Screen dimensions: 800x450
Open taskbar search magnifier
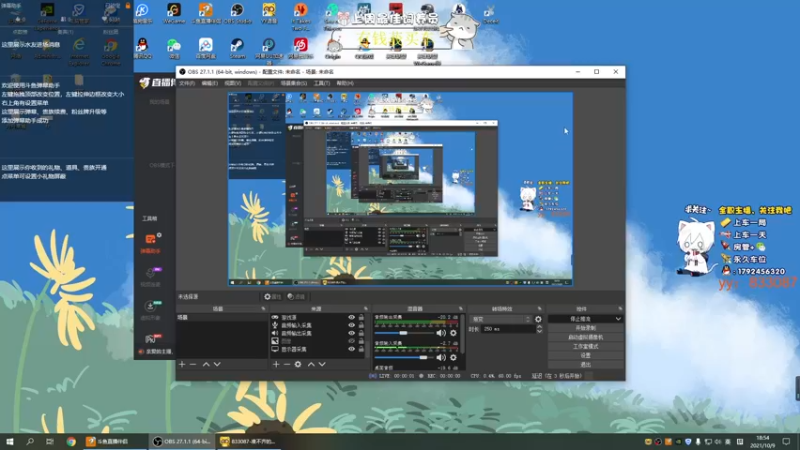coord(30,441)
